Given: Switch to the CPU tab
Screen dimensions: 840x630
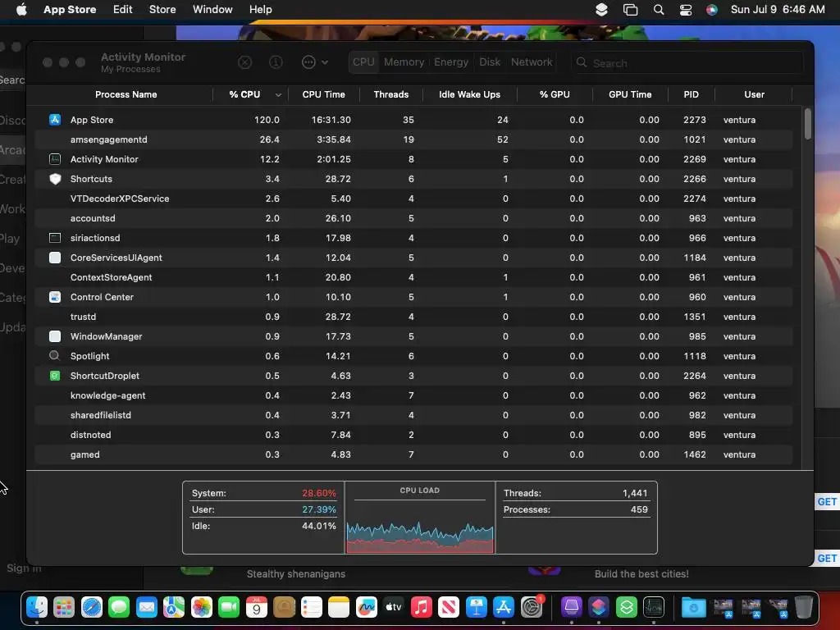Looking at the screenshot, I should [363, 62].
